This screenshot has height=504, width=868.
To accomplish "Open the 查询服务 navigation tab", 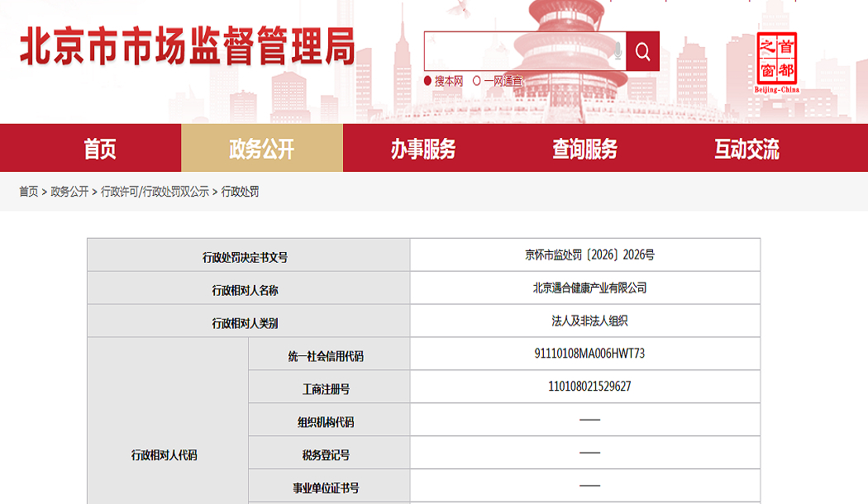I will click(x=585, y=148).
